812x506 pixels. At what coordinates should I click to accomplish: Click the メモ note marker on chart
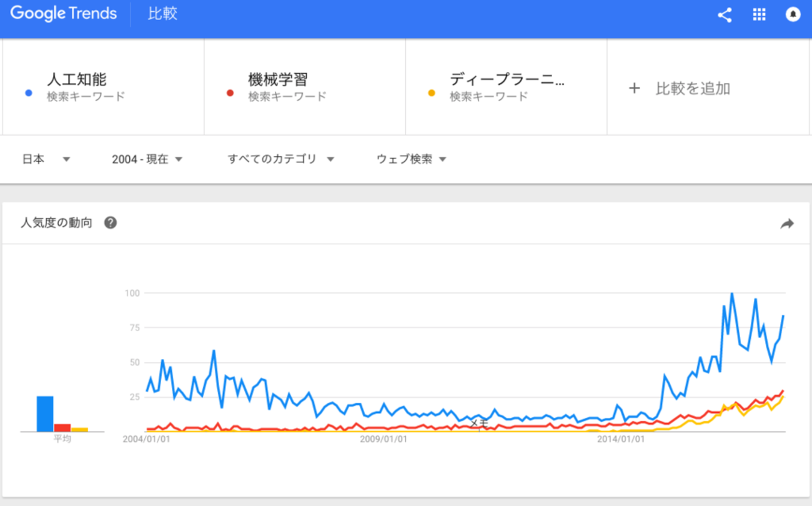click(x=478, y=424)
